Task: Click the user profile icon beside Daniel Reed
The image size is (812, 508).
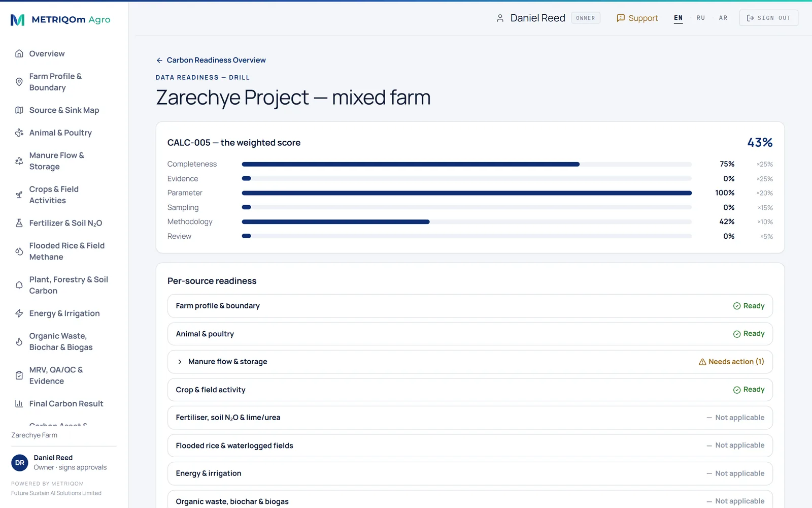Action: point(500,18)
